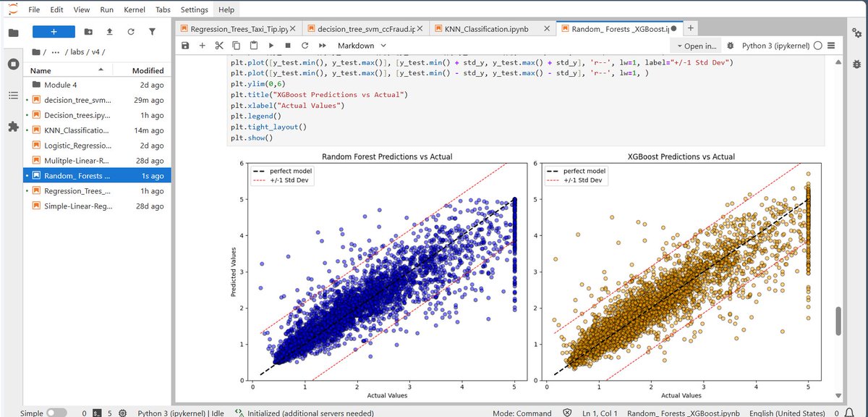Insert a cell below with plus icon
868x417 pixels.
tap(202, 46)
